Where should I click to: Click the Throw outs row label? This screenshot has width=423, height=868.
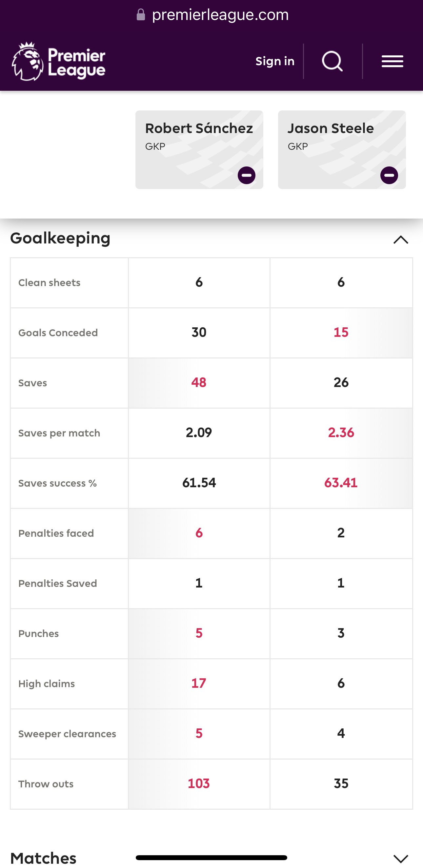(46, 784)
